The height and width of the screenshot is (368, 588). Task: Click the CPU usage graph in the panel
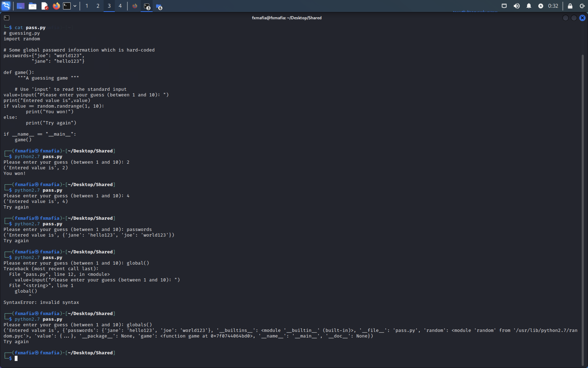pos(475,11)
